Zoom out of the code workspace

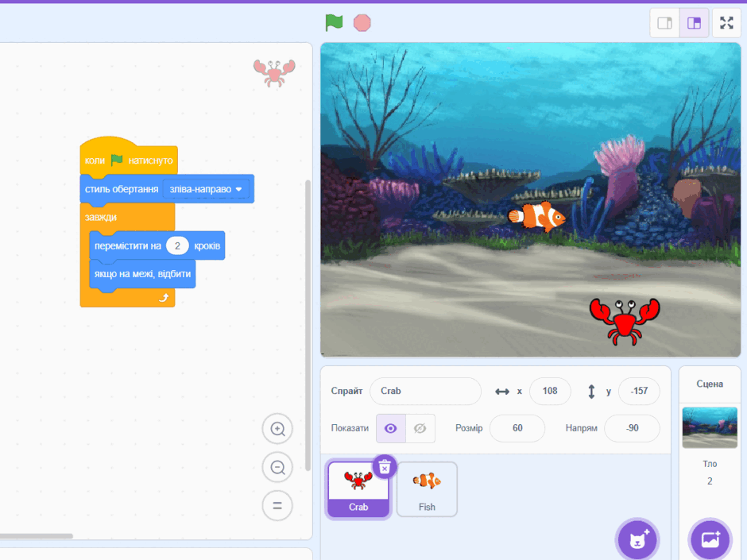click(x=277, y=467)
